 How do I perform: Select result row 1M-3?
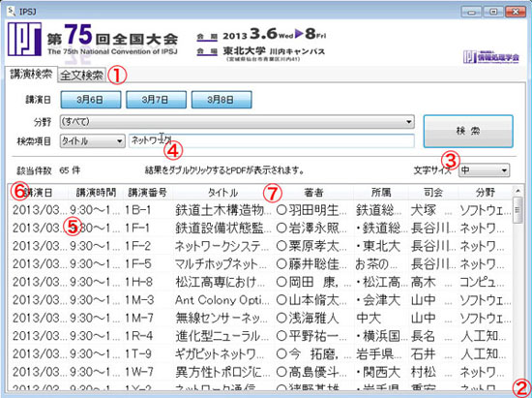pyautogui.click(x=260, y=300)
